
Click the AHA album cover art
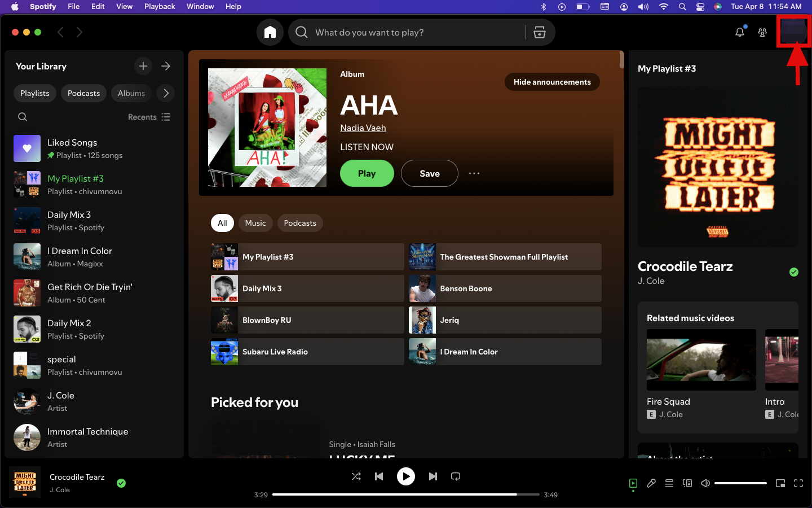[267, 128]
